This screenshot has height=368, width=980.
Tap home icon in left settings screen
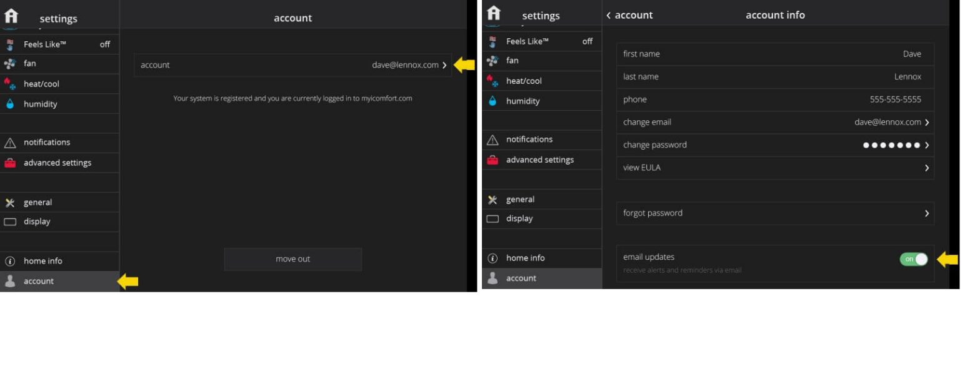pos(11,16)
